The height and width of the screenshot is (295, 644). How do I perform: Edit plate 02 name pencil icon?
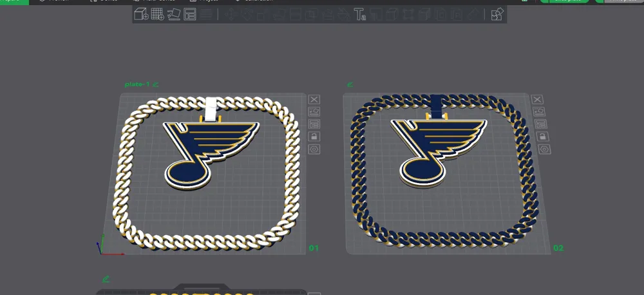(350, 84)
